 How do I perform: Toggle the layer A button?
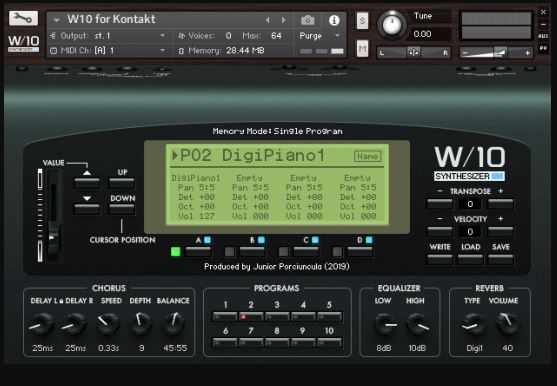pyautogui.click(x=199, y=252)
